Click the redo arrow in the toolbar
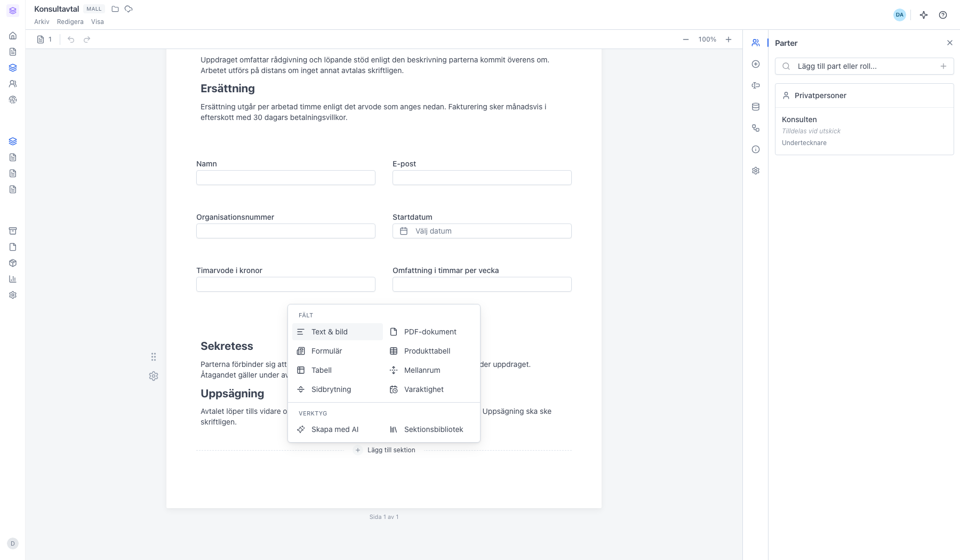 click(87, 39)
